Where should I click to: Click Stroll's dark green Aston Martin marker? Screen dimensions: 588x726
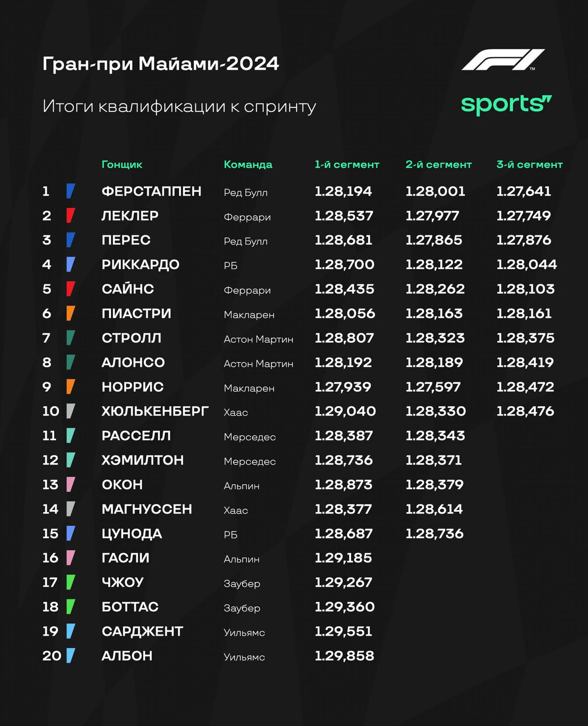pos(71,338)
